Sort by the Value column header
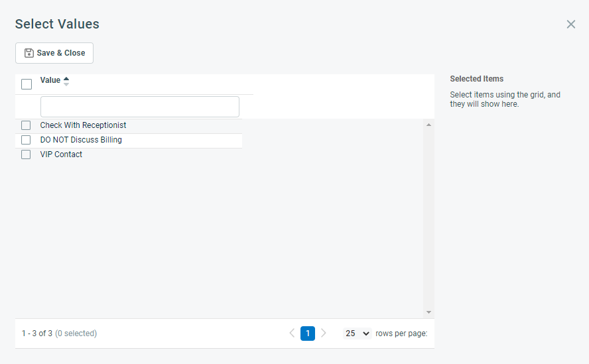Image resolution: width=589 pixels, height=364 pixels. pyautogui.click(x=50, y=80)
